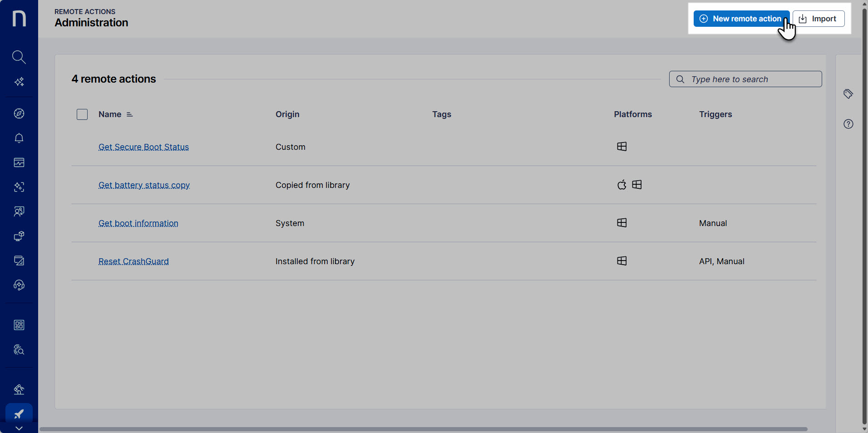Expand the sidebar with bottom chevron
The height and width of the screenshot is (433, 868).
tap(19, 428)
